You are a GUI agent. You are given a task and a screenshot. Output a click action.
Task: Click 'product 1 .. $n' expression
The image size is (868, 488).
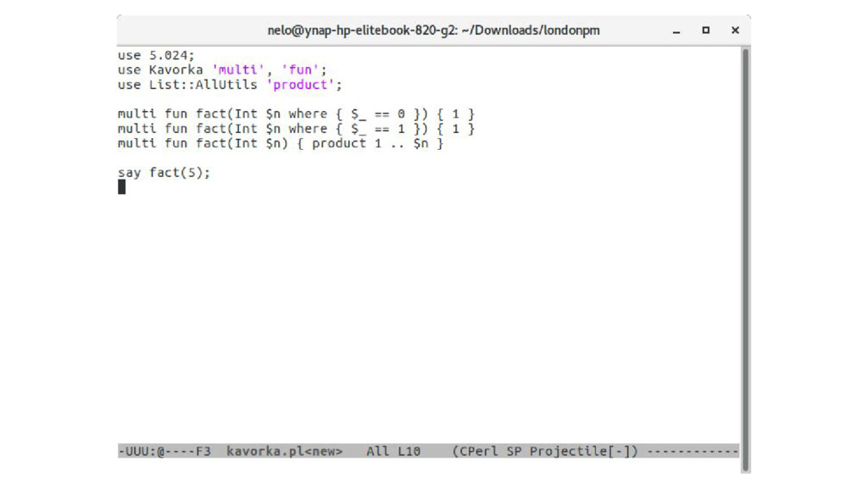[370, 143]
